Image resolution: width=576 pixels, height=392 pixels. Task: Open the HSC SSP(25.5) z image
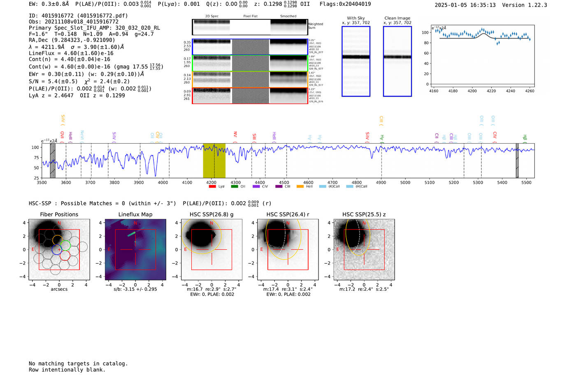click(x=364, y=250)
